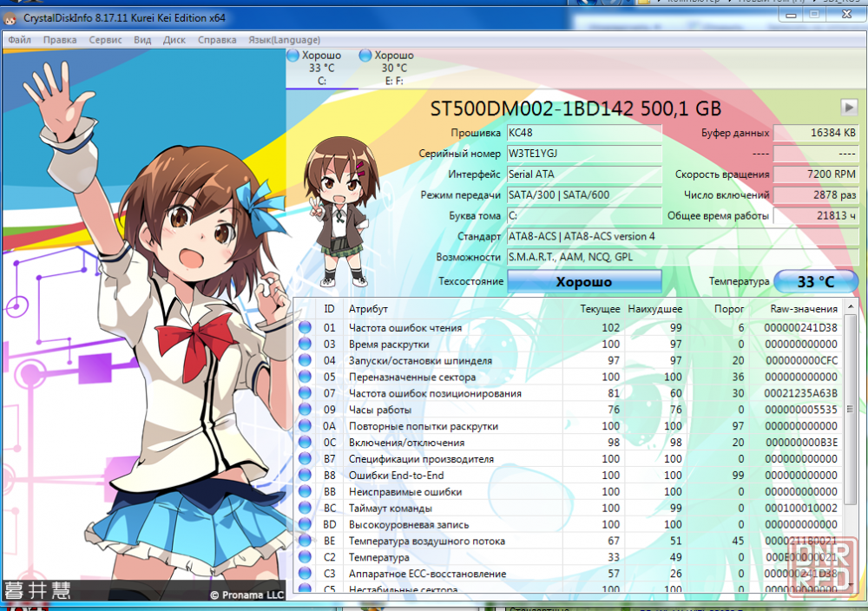Viewport: 868px width, 611px height.
Task: Click the raw value 00021235A63B
Action: coord(800,393)
